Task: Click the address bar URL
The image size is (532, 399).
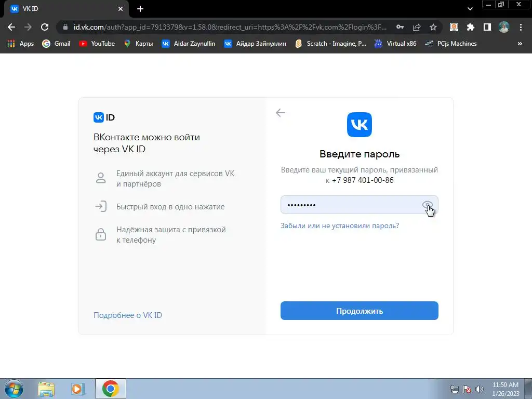Action: click(230, 27)
